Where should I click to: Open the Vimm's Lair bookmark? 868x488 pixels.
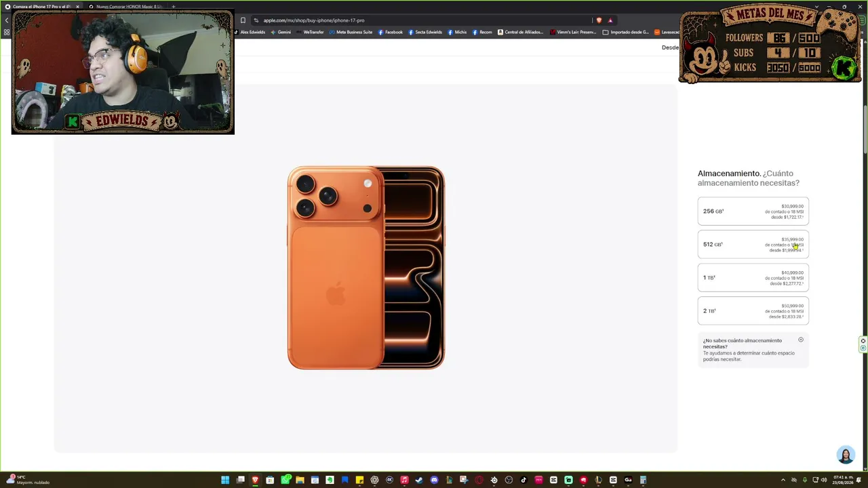[574, 32]
